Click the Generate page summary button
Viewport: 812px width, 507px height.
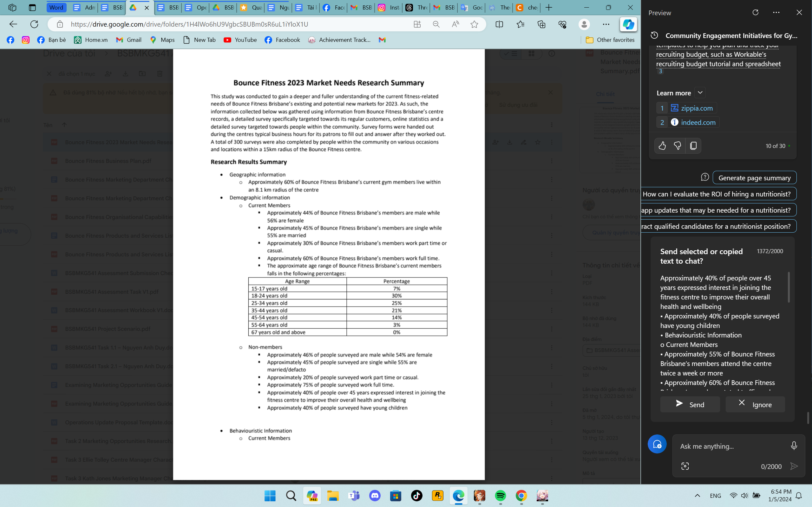754,178
